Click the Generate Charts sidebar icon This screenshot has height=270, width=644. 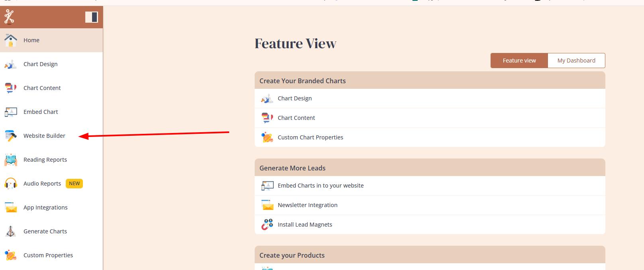coord(11,231)
